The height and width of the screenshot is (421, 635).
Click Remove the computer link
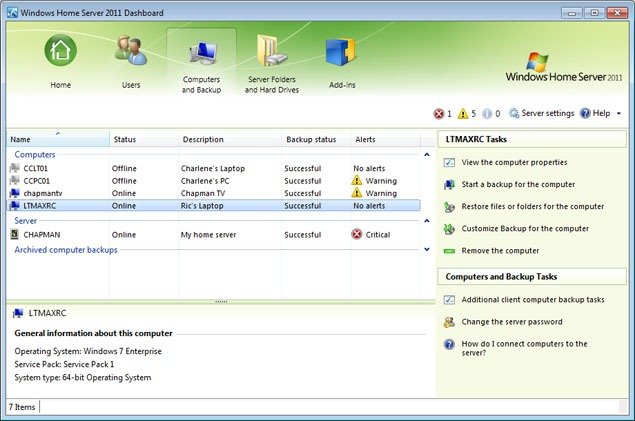pyautogui.click(x=500, y=251)
